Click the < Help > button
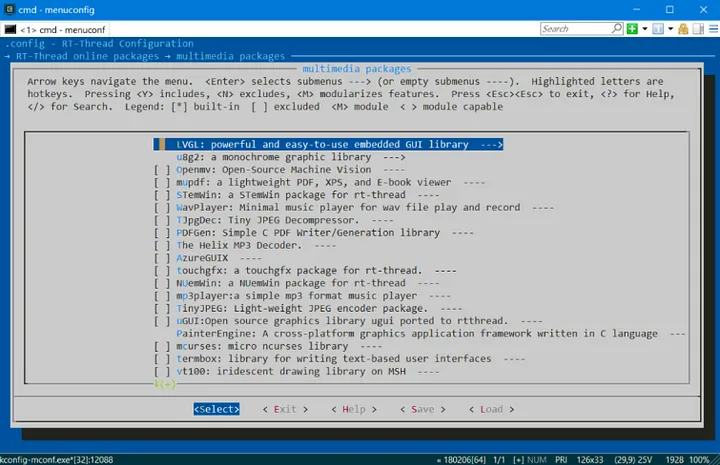Viewport: 720px width, 465px height. pos(354,409)
